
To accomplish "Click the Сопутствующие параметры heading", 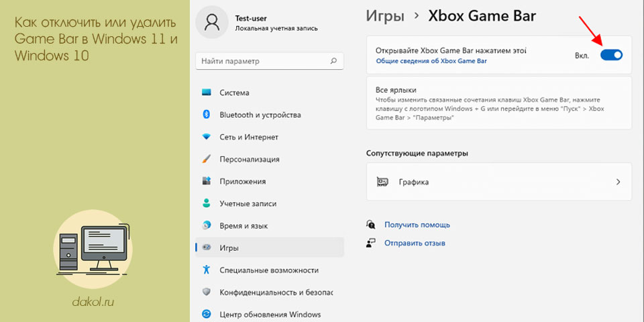I will pos(417,153).
